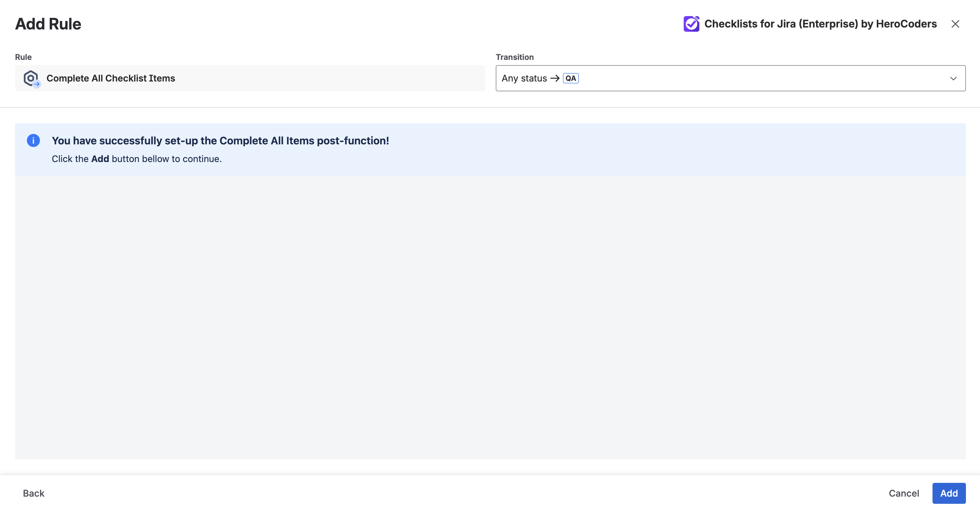Click the Transition field label
Viewport: 980px width, 511px height.
pyautogui.click(x=514, y=57)
